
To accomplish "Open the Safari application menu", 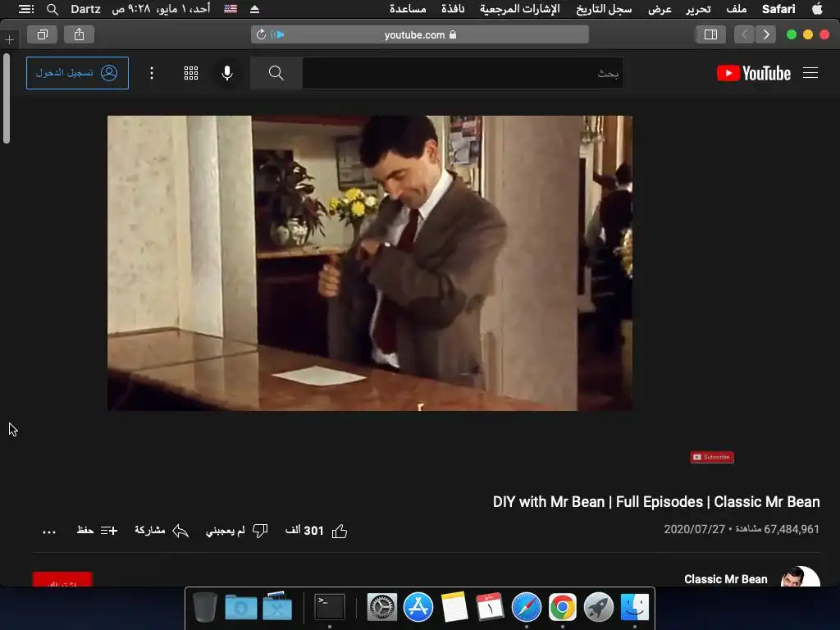I will (778, 8).
